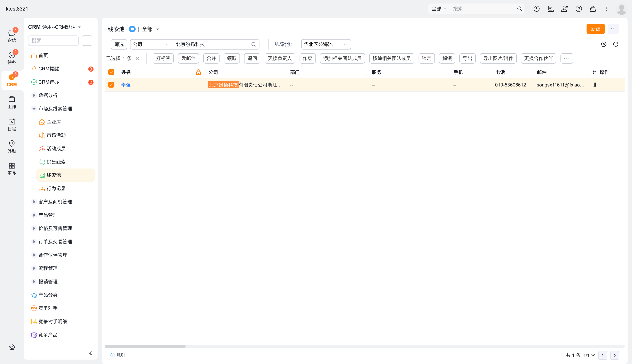
Task: Expand the 客户及商机管理 tree node
Action: (34, 202)
